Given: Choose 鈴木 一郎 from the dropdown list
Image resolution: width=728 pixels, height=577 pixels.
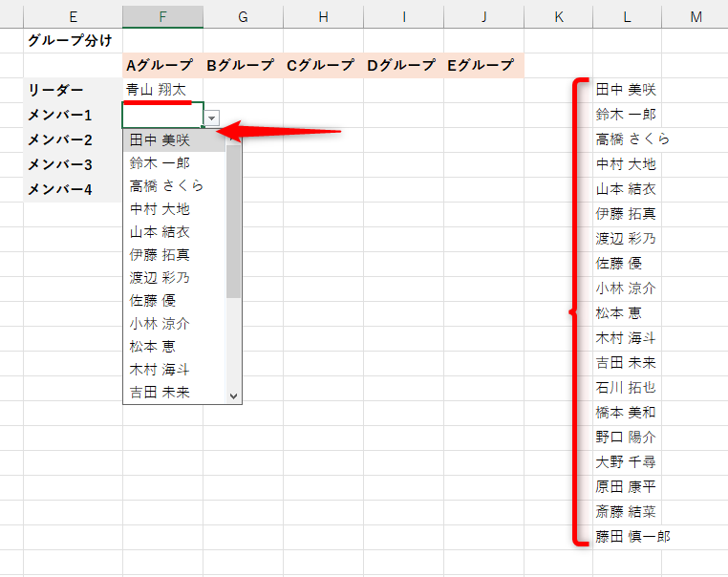Looking at the screenshot, I should click(175, 163).
